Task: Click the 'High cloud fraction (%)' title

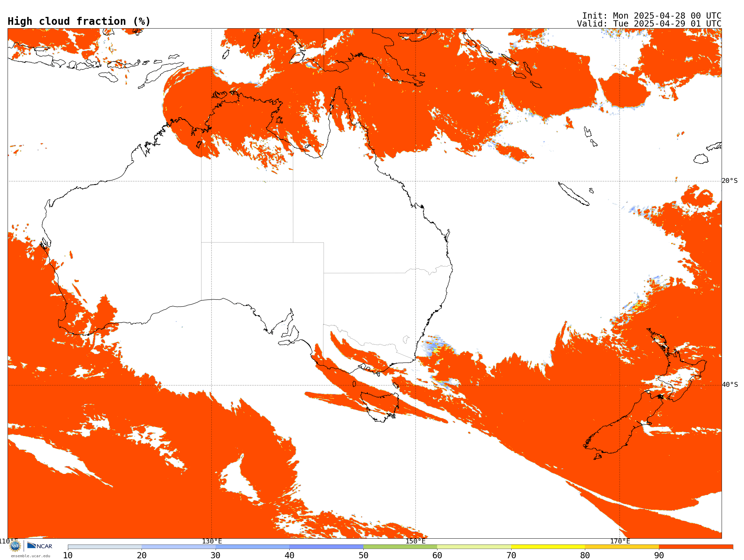Action: [x=79, y=21]
